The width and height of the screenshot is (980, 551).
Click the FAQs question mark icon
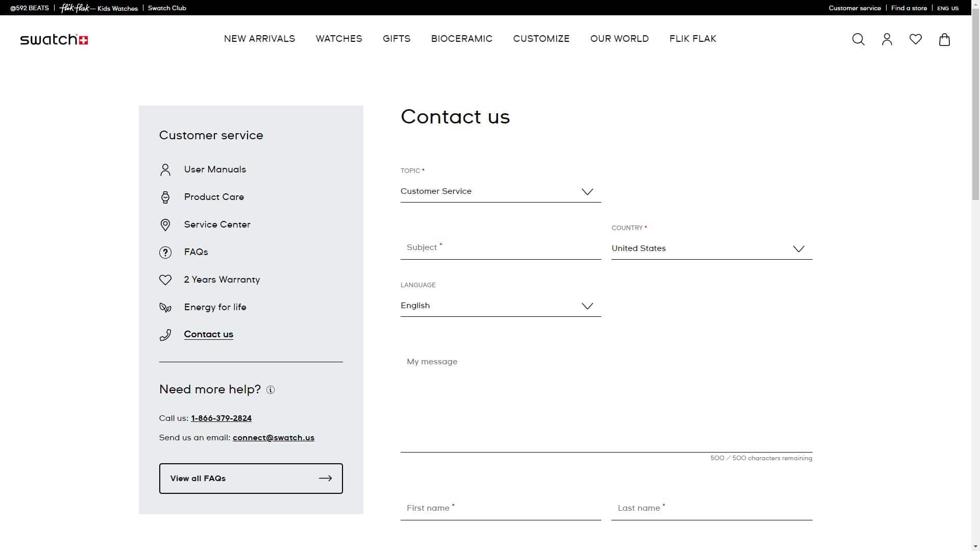point(165,252)
